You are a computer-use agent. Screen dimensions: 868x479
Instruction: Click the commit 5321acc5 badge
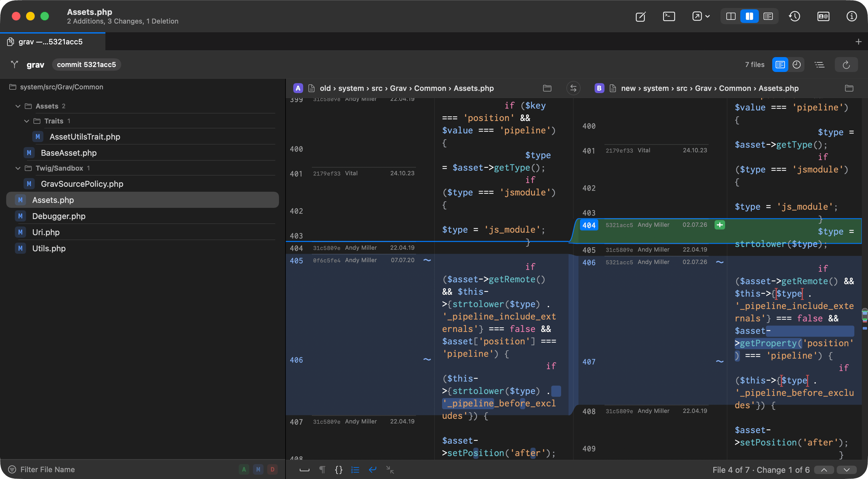click(86, 65)
